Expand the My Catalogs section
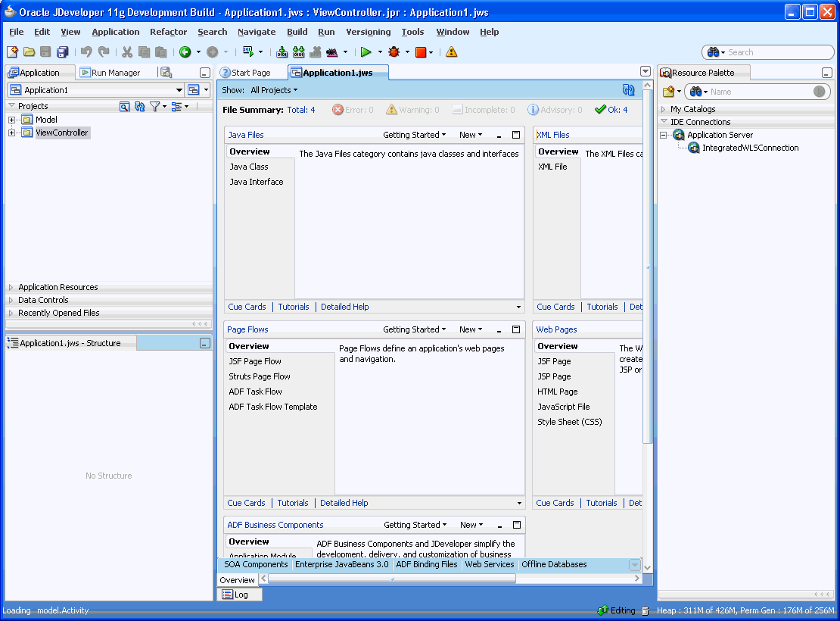Image resolution: width=840 pixels, height=621 pixels. pos(663,109)
